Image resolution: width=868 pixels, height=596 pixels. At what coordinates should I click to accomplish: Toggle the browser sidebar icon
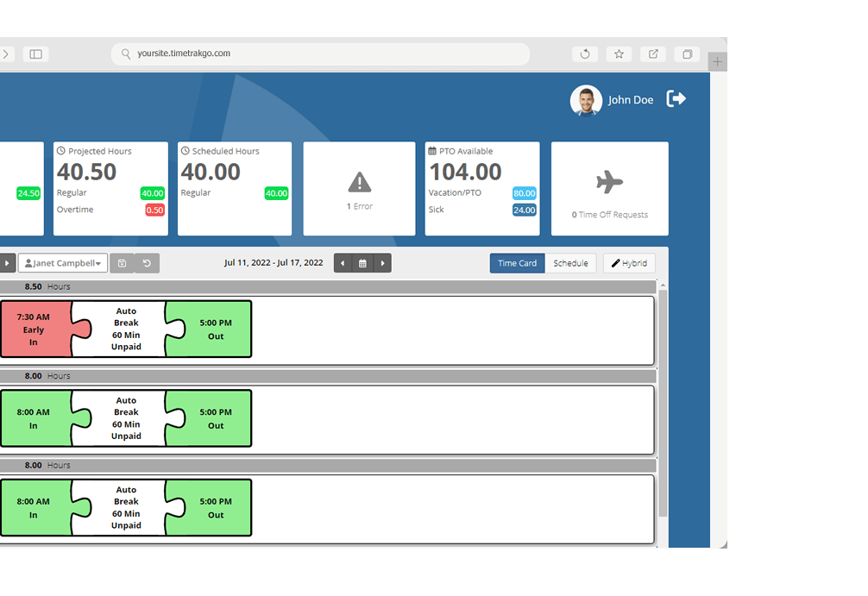(36, 54)
